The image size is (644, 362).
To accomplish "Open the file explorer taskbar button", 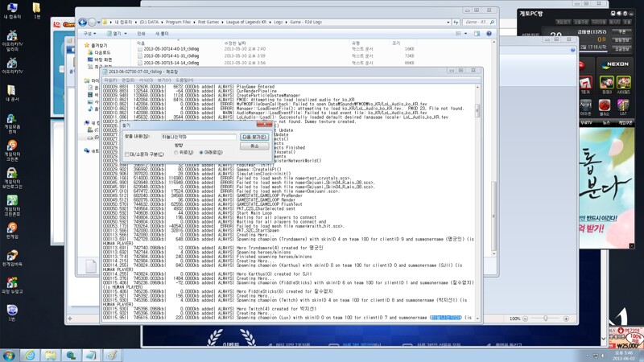I will [51, 355].
